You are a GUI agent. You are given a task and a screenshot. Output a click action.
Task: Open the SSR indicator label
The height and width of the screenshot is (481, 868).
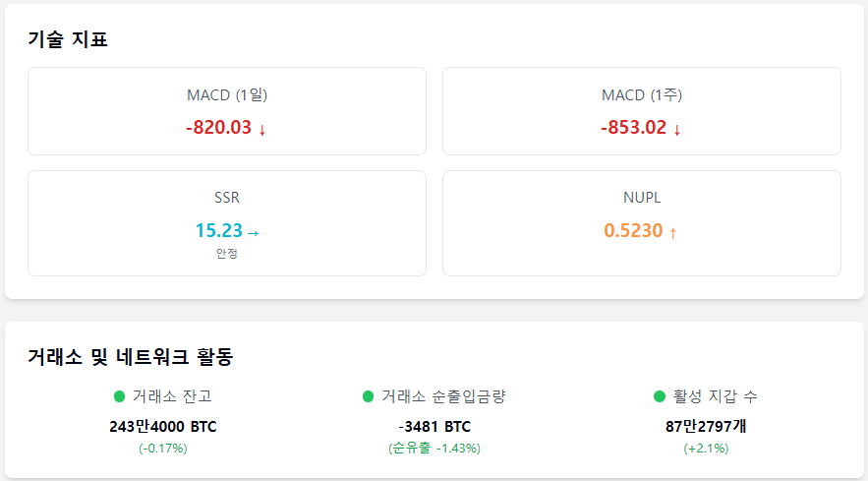tap(227, 198)
